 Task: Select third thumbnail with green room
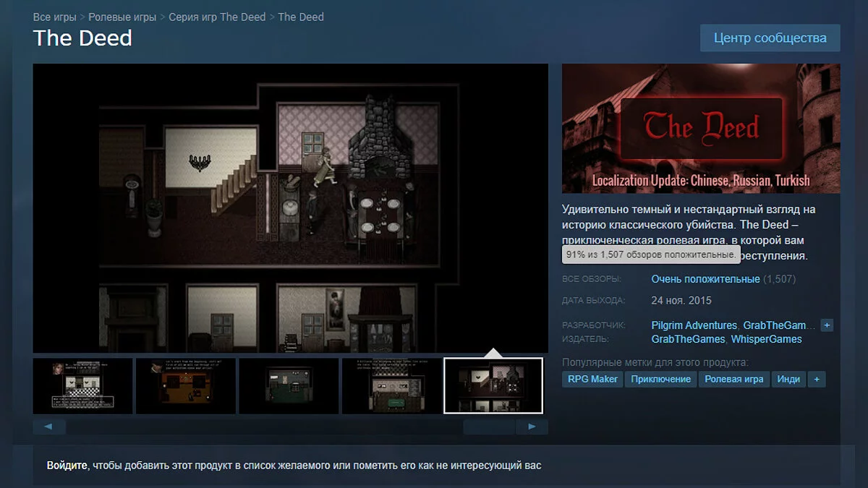pyautogui.click(x=289, y=386)
